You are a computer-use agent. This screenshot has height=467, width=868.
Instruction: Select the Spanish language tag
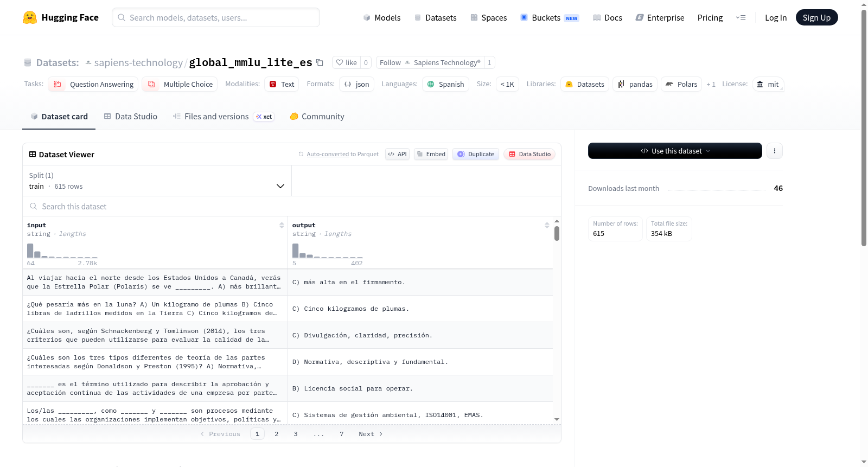tap(445, 84)
